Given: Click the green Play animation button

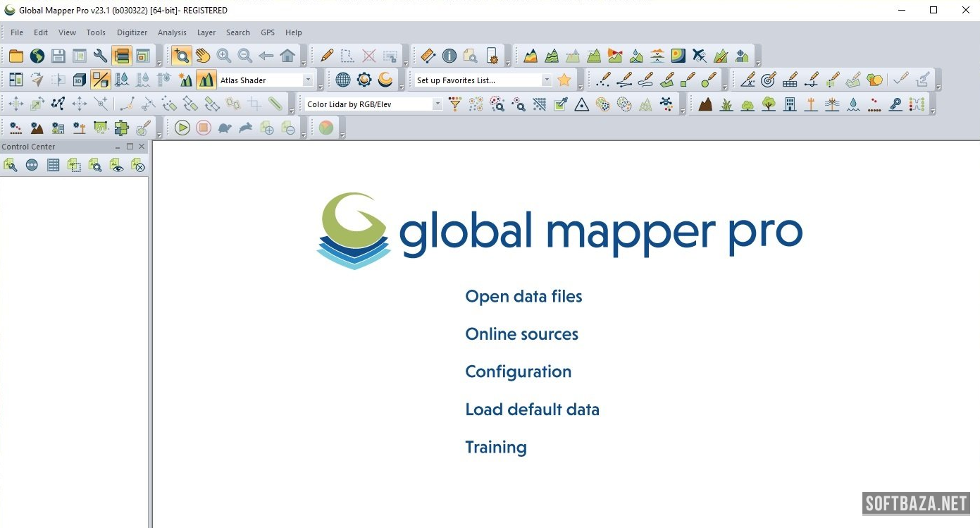Looking at the screenshot, I should click(182, 128).
